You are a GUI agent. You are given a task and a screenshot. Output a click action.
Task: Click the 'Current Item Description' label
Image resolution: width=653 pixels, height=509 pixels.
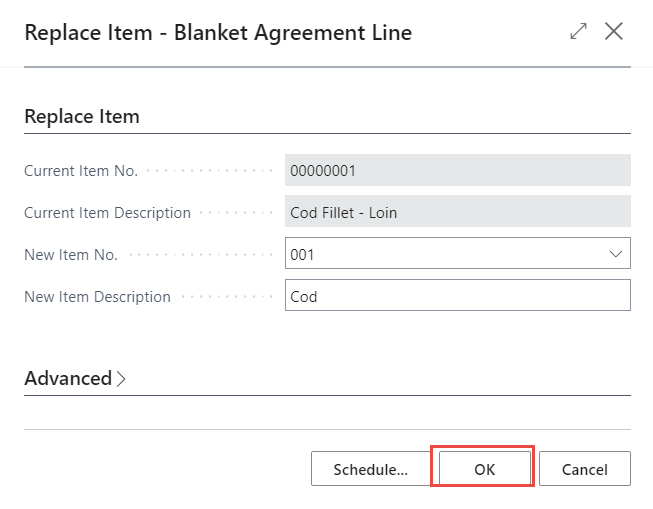pyautogui.click(x=107, y=213)
